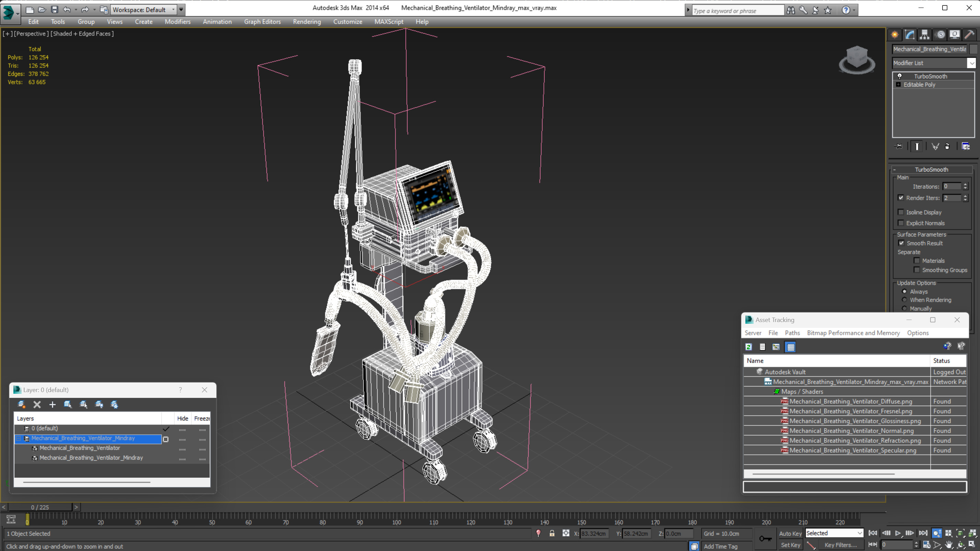Click the Table View icon in Asset Tracking
The image size is (980, 551).
click(x=790, y=347)
